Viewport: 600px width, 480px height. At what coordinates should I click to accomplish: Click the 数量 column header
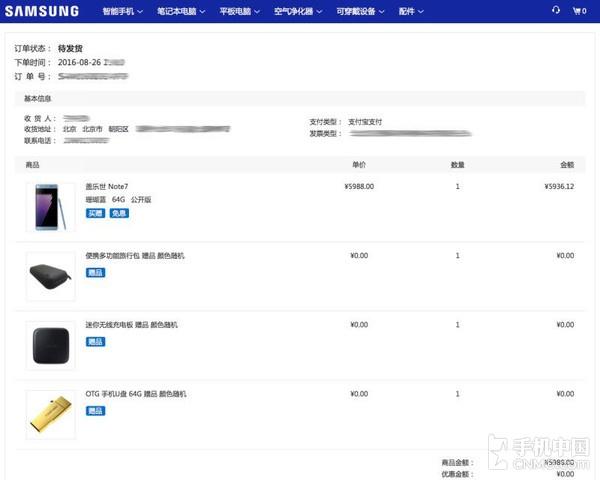coord(457,165)
